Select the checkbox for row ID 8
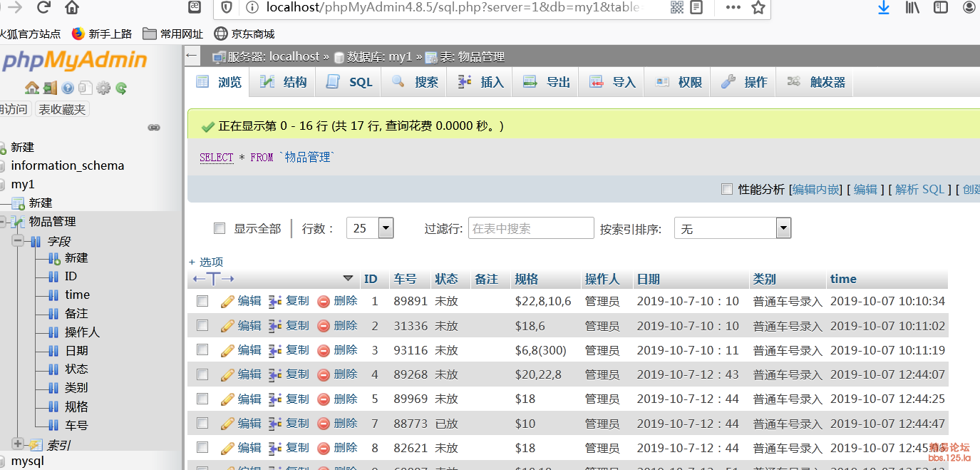This screenshot has height=470, width=980. pos(202,448)
